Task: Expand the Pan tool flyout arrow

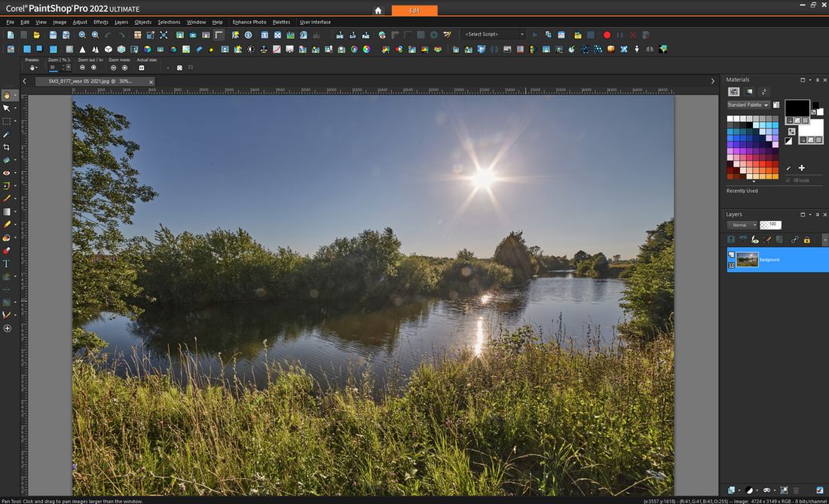Action: click(x=15, y=95)
